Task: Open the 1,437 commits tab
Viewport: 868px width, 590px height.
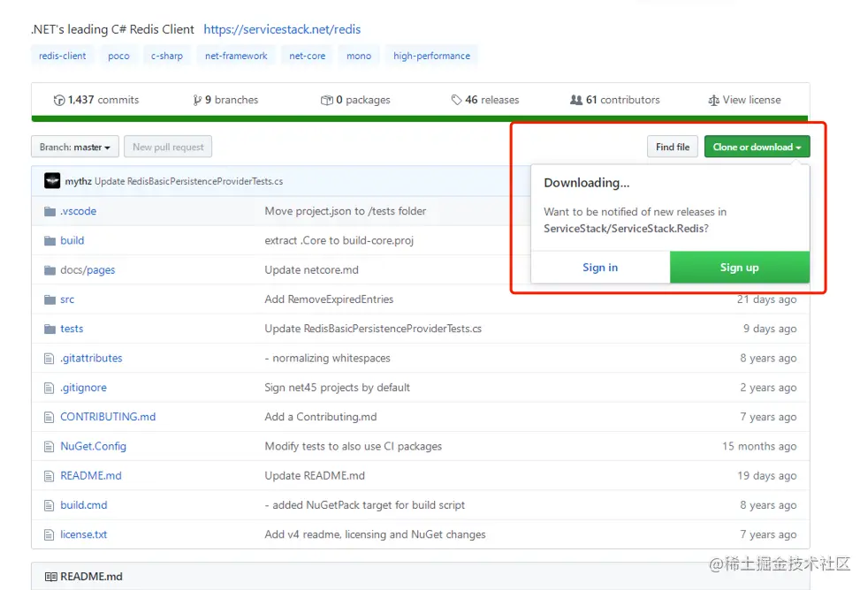Action: pyautogui.click(x=96, y=100)
